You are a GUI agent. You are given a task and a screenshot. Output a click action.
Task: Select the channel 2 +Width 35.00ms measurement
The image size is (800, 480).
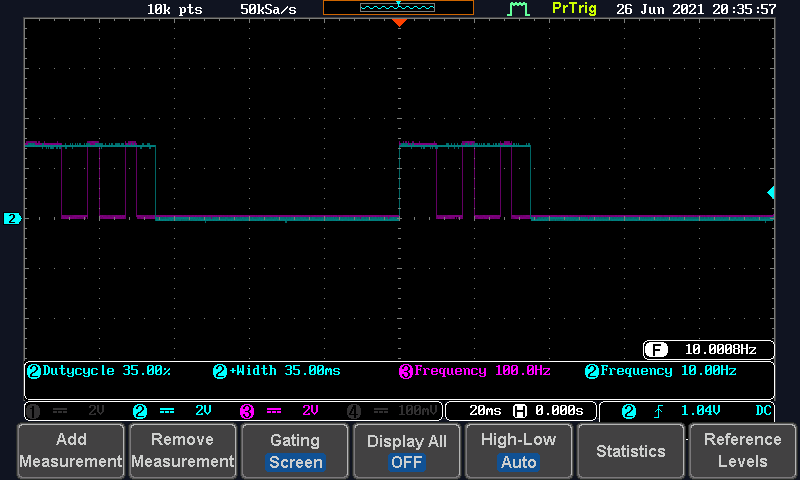pos(277,371)
